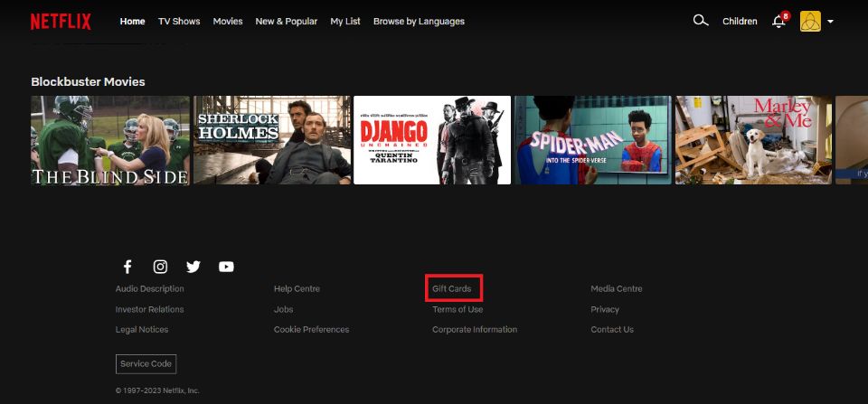This screenshot has width=868, height=404.
Task: Open the notifications bell
Action: point(779,22)
